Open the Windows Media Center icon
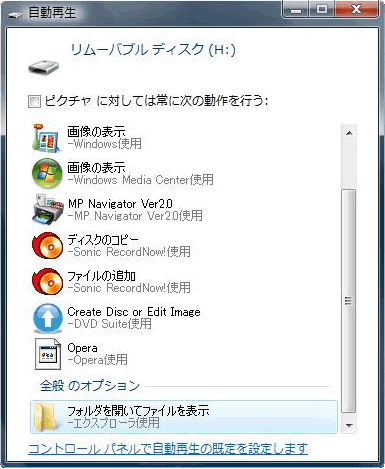 [x=47, y=173]
